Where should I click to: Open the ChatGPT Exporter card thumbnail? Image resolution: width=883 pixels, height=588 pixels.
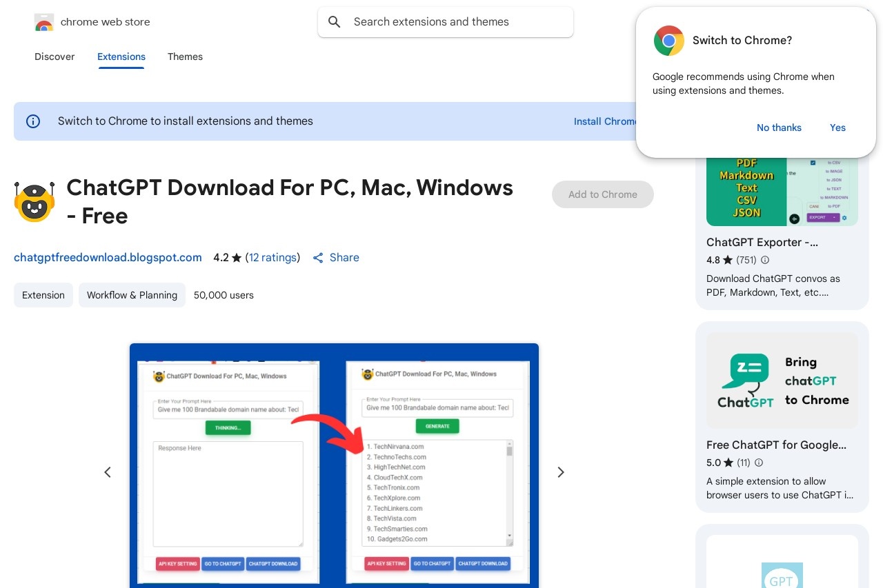[x=782, y=192]
